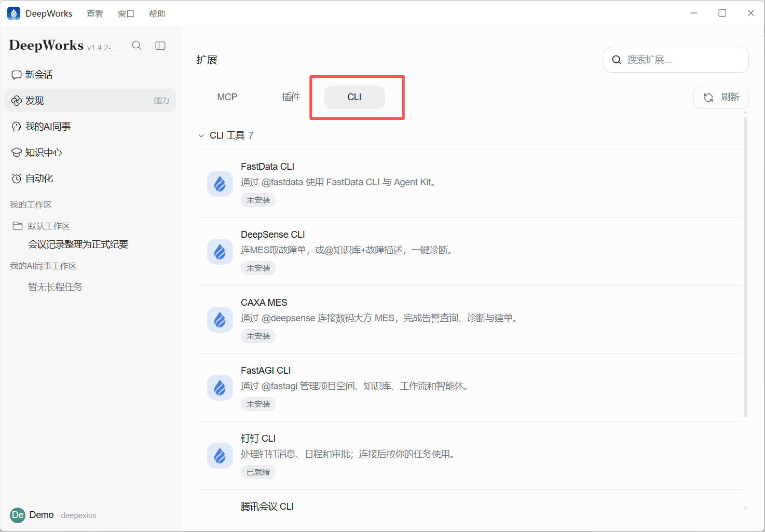Click the 已就绪 status badge under 钉钉 CLI

point(258,472)
